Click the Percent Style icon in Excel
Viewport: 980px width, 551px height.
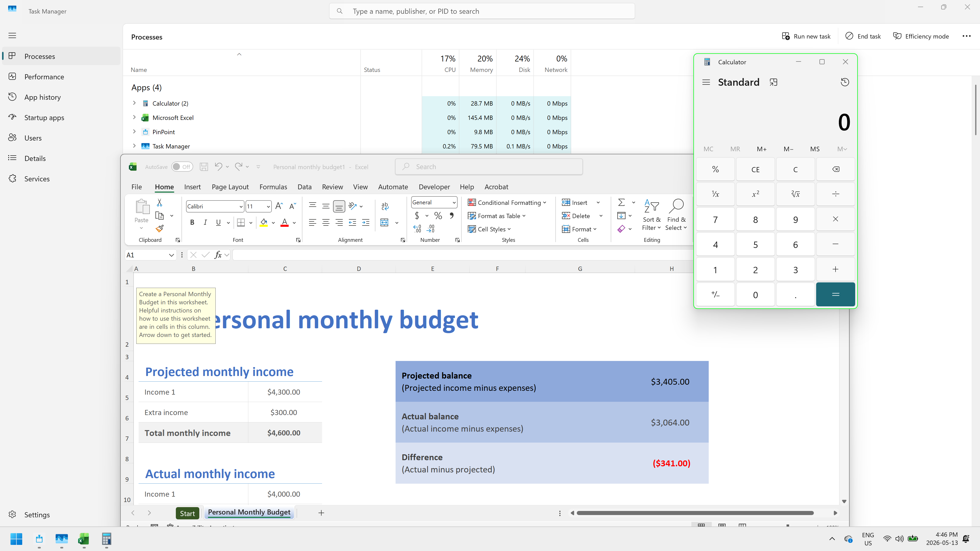click(x=438, y=216)
